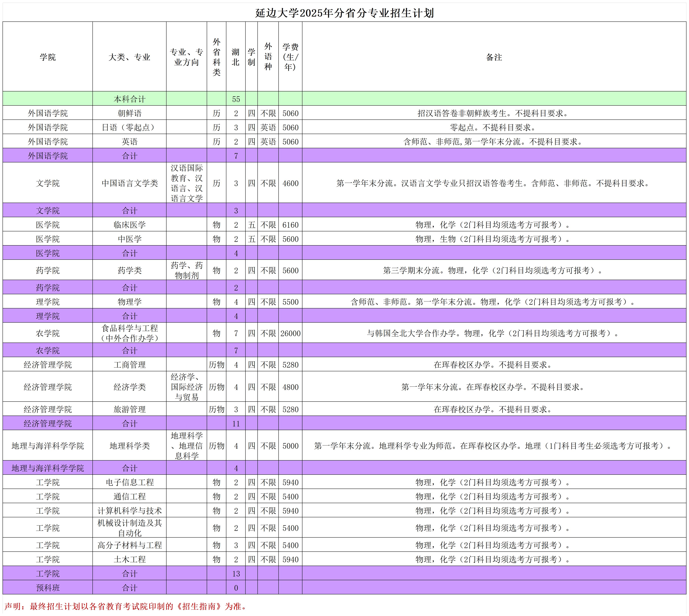Click the 含师范、非师范,第一学年末分流 remark for 英语
The height and width of the screenshot is (616, 689).
click(x=494, y=141)
